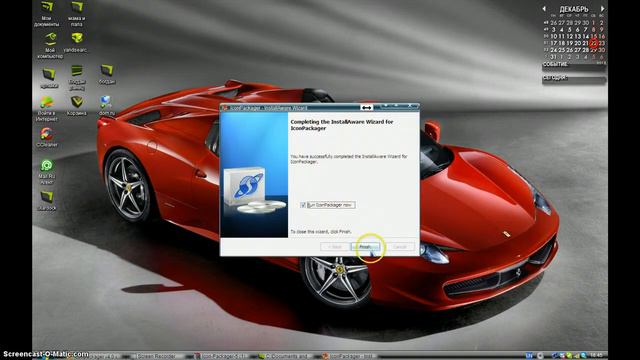The height and width of the screenshot is (360, 640).
Task: Open the Войти в Интернет desktop icon
Action: coord(47,109)
